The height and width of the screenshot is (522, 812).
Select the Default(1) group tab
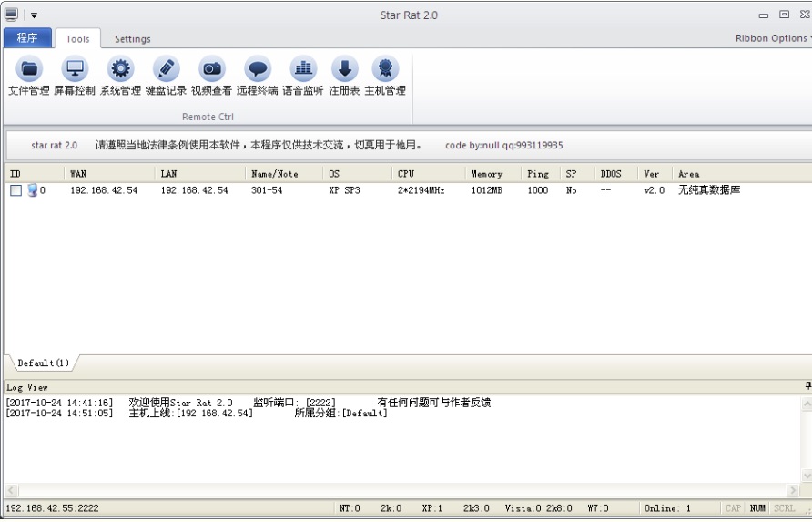43,363
